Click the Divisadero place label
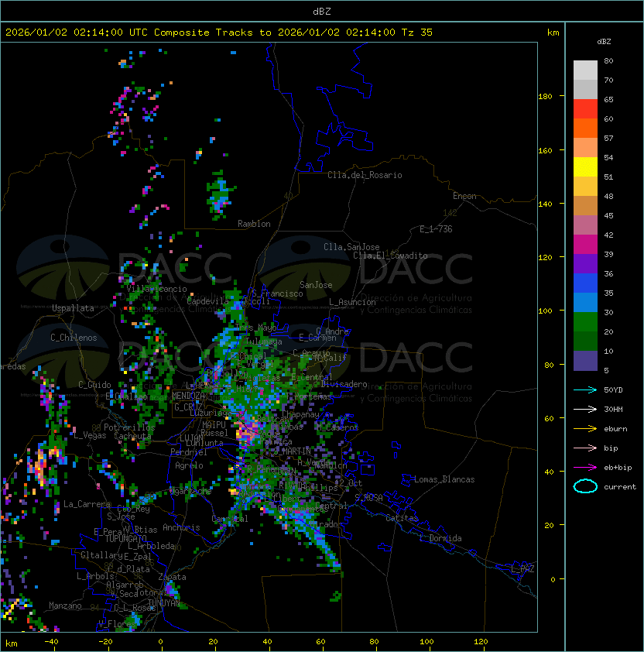The image size is (644, 652). (344, 384)
